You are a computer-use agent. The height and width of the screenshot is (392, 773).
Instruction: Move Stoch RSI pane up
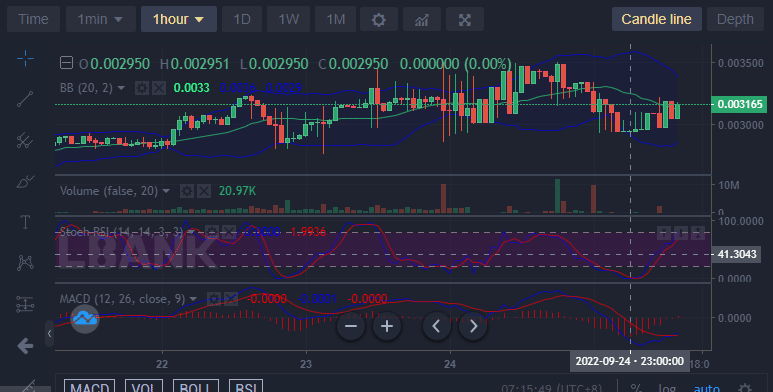click(x=664, y=233)
